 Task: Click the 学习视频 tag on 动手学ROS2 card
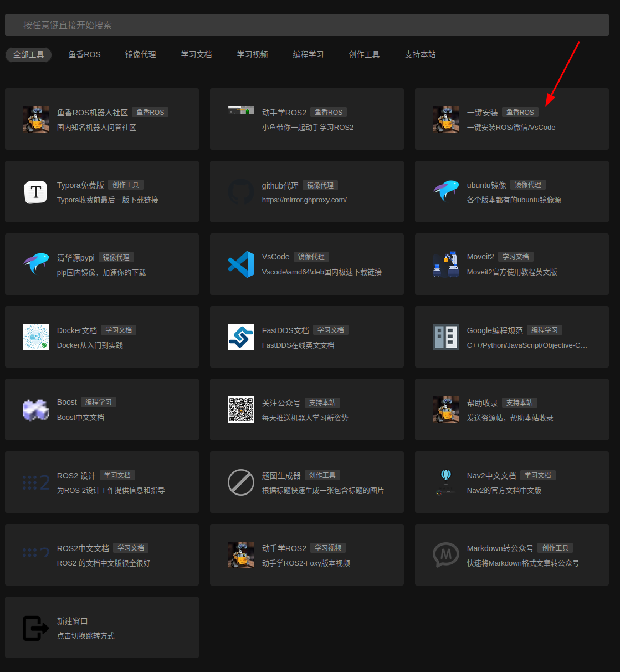pyautogui.click(x=328, y=548)
